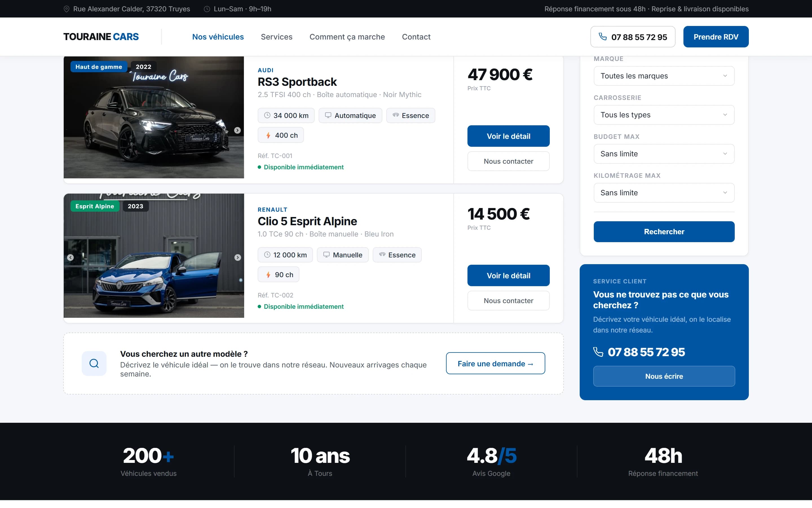
Task: Click the gearbox icon in the Automatique chip
Action: click(328, 115)
